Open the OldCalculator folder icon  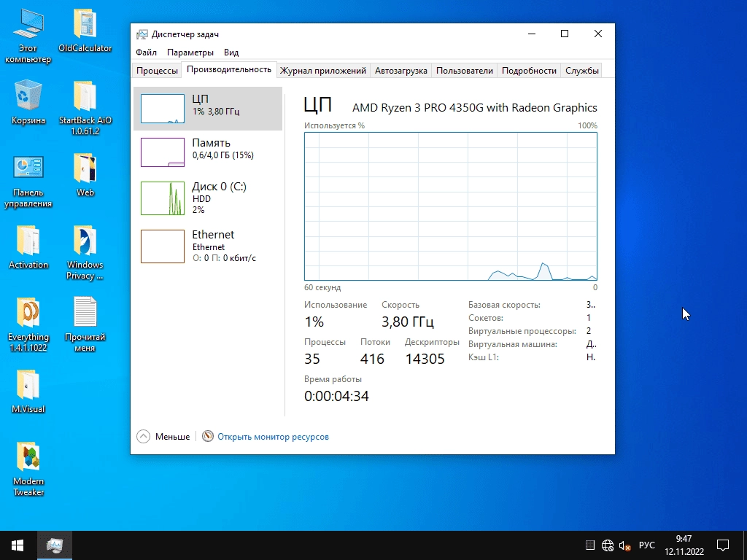pos(85,31)
